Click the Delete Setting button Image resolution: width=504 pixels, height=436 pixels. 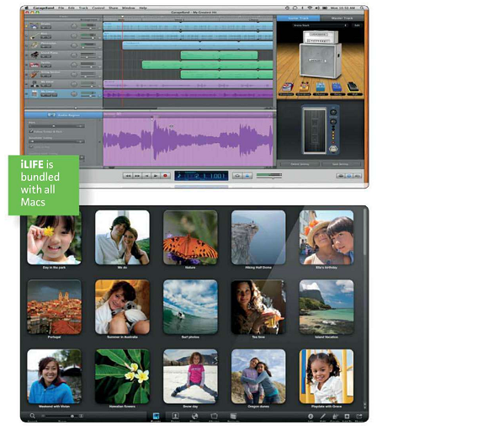coord(300,164)
